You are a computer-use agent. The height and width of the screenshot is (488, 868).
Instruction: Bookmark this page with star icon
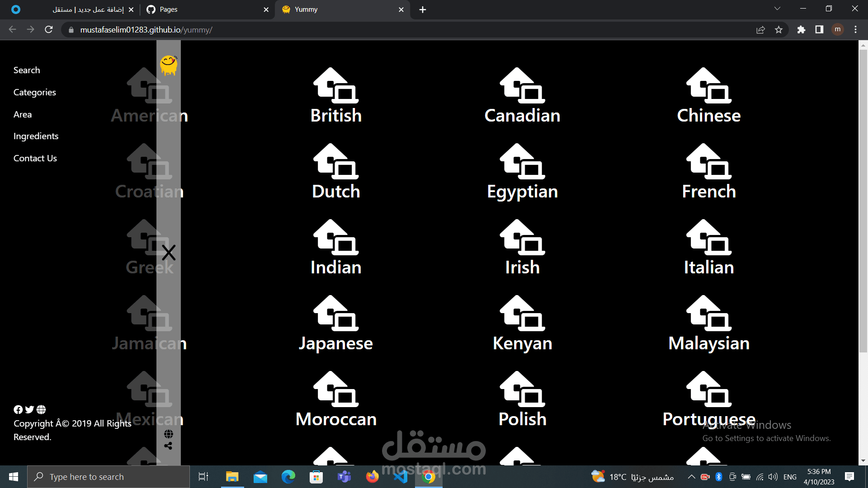coord(778,30)
